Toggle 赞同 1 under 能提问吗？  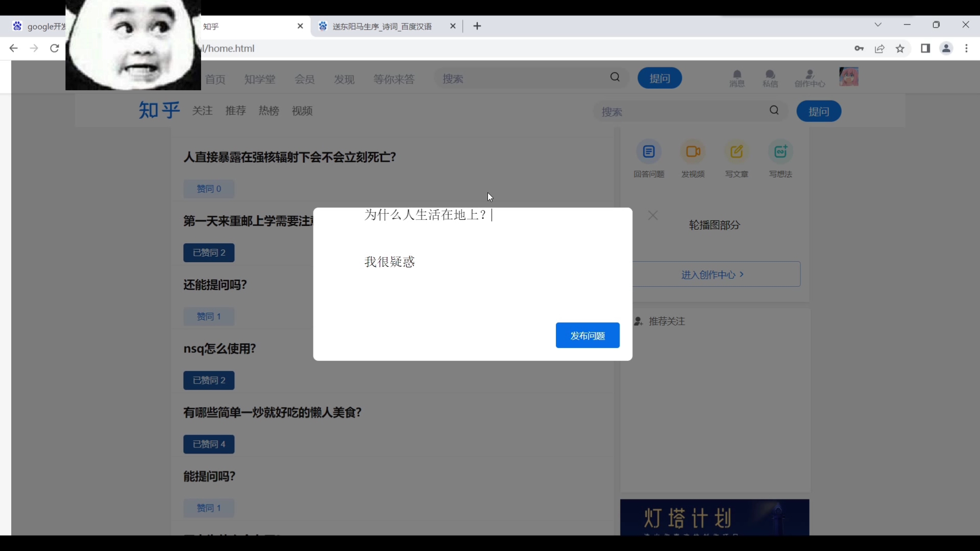click(209, 508)
